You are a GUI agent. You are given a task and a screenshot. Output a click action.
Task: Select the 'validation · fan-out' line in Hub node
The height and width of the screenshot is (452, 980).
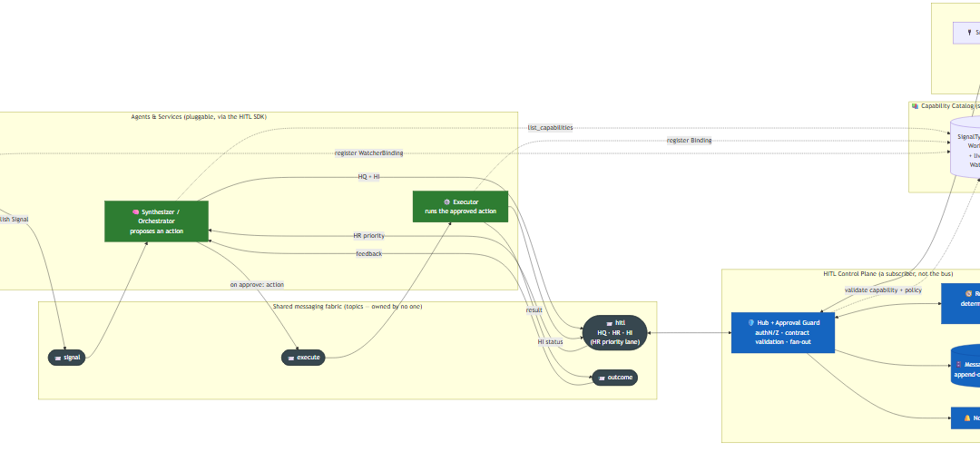(783, 342)
